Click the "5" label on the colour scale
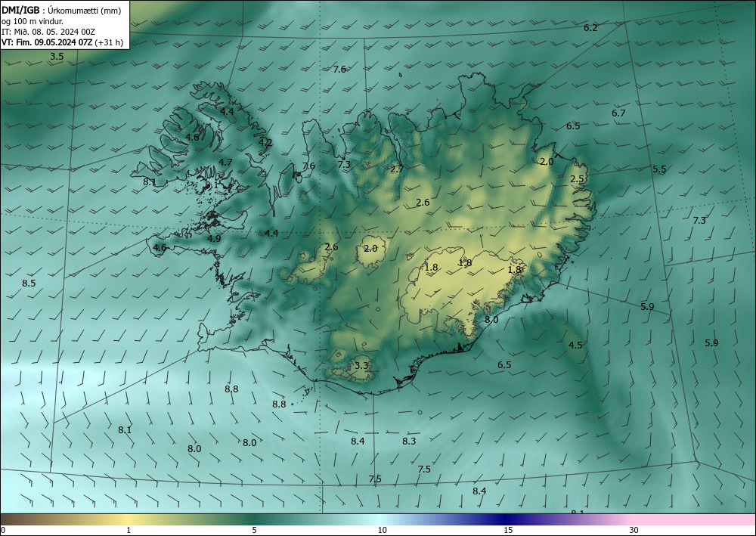 [254, 530]
